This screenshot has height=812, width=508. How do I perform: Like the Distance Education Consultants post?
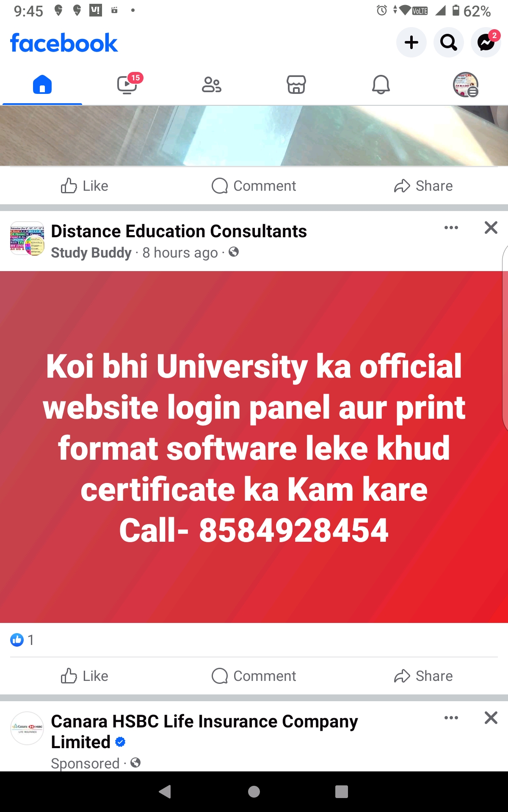85,676
